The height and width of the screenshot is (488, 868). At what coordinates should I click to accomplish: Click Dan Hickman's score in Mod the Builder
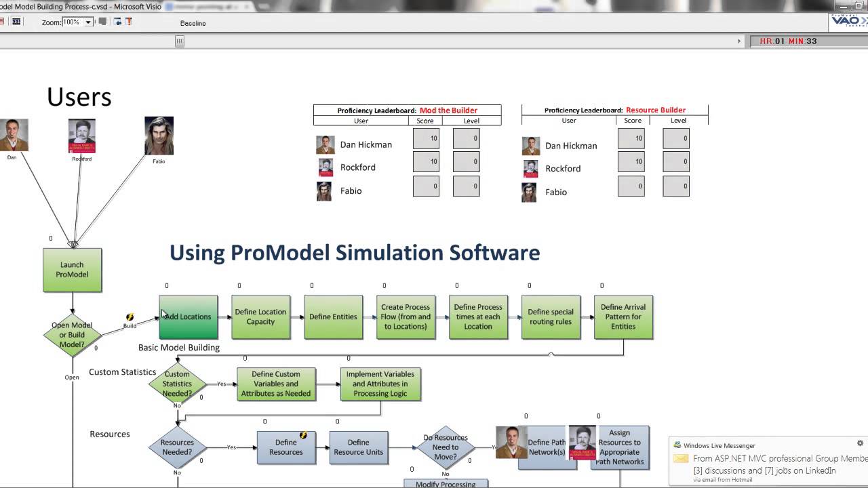[x=426, y=138]
